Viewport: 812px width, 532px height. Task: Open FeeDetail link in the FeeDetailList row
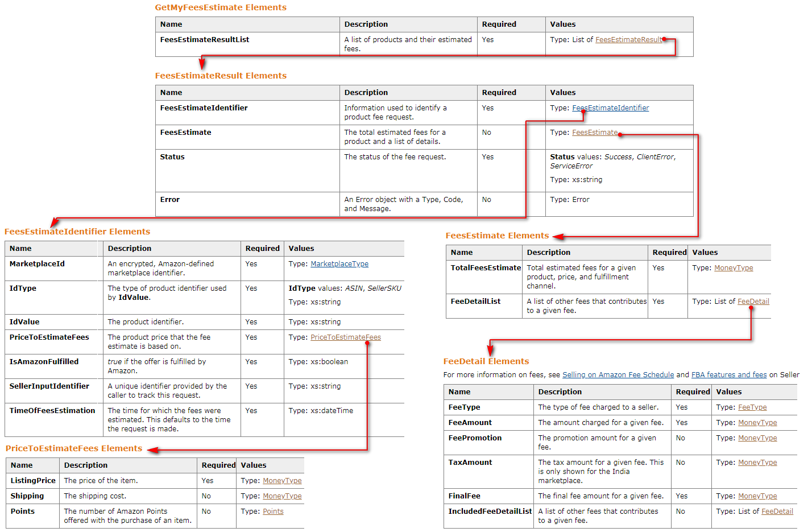[x=753, y=302]
